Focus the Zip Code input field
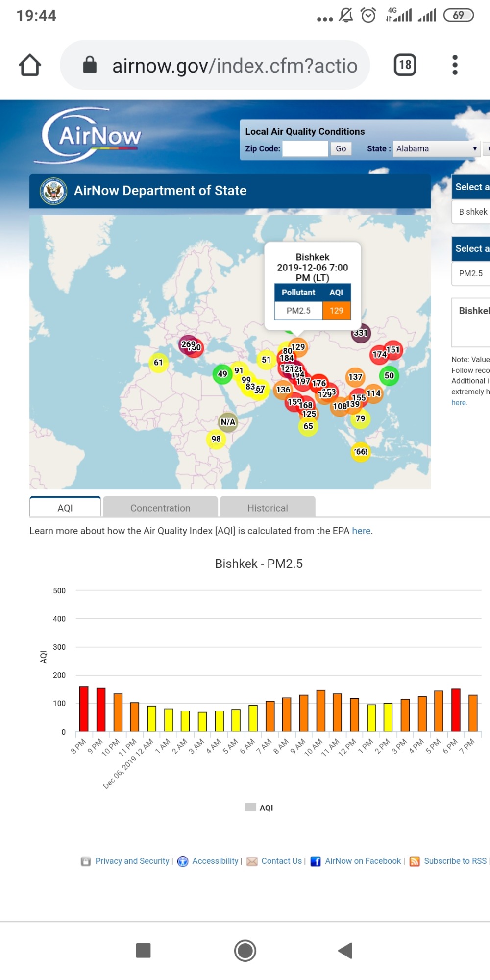 [x=305, y=149]
